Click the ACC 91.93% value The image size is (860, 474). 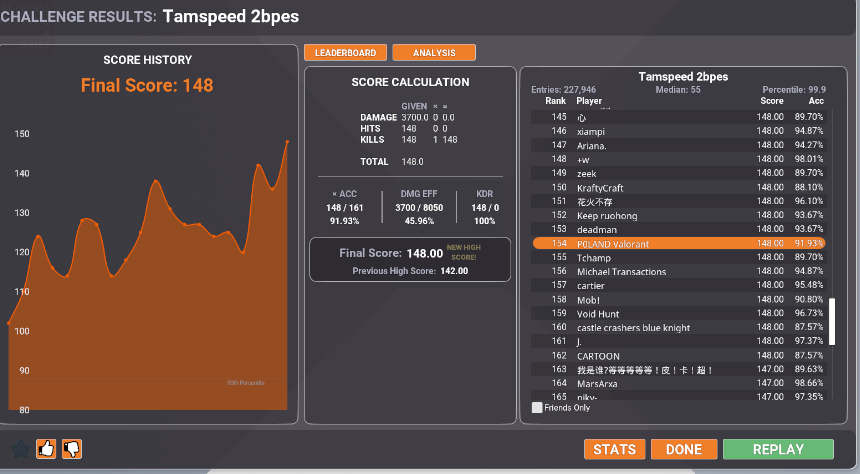pos(344,221)
